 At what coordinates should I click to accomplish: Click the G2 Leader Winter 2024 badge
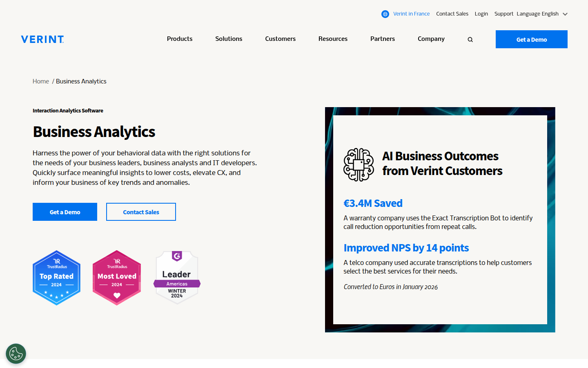pyautogui.click(x=177, y=278)
